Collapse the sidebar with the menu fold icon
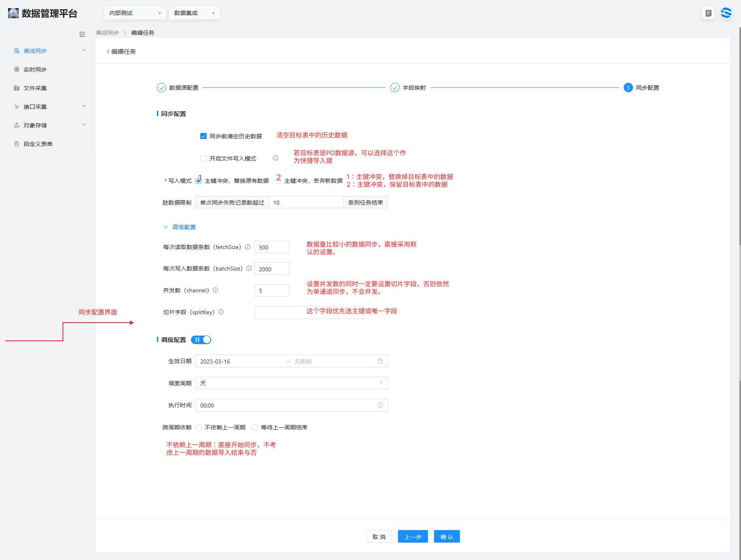Viewport: 741px width, 560px height. (82, 34)
